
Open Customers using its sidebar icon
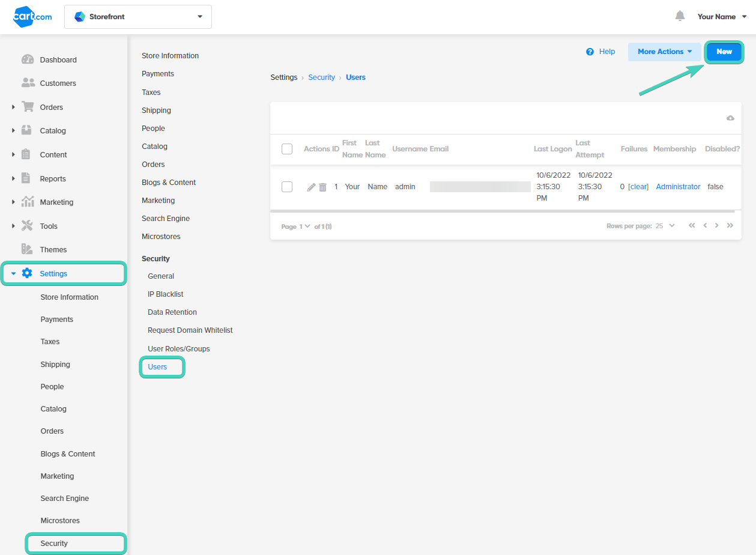coord(29,83)
